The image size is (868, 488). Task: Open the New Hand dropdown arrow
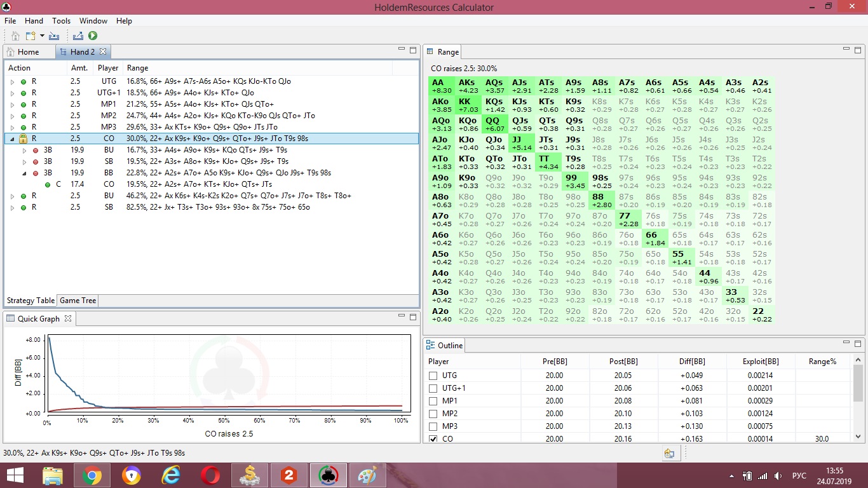click(x=42, y=36)
